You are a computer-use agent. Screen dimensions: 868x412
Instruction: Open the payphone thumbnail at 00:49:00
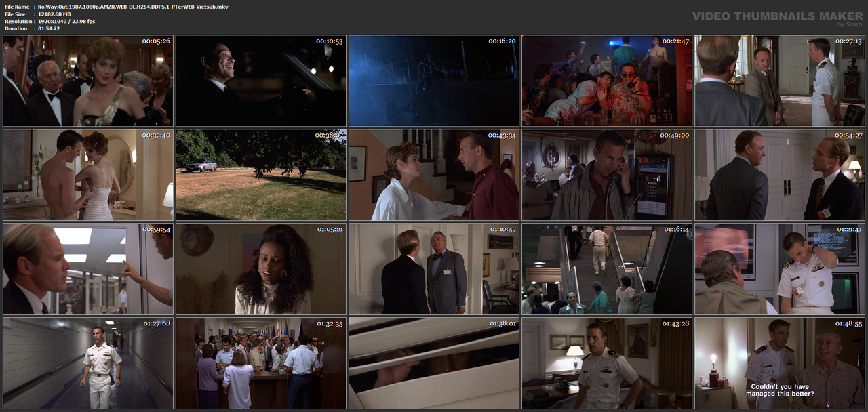pos(607,175)
